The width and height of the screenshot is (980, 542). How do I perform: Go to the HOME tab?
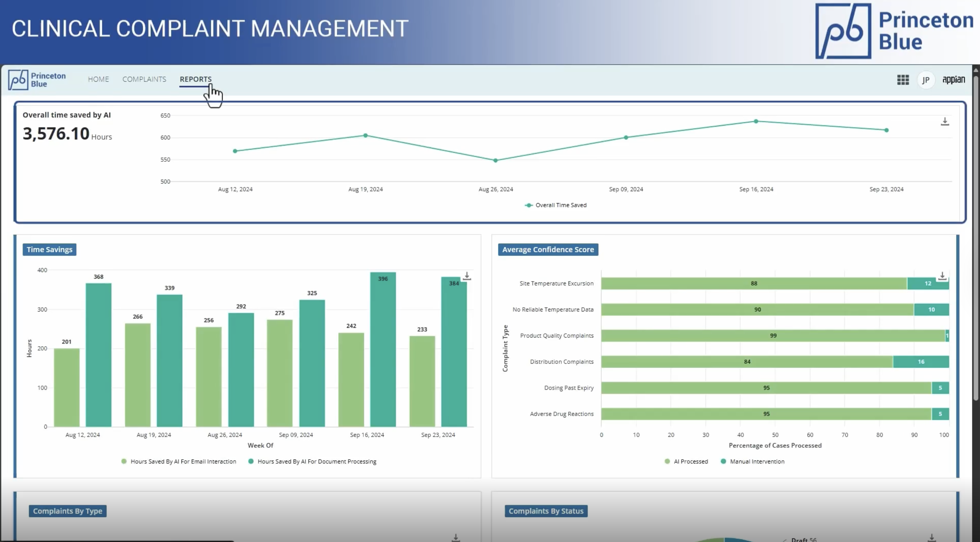(98, 79)
